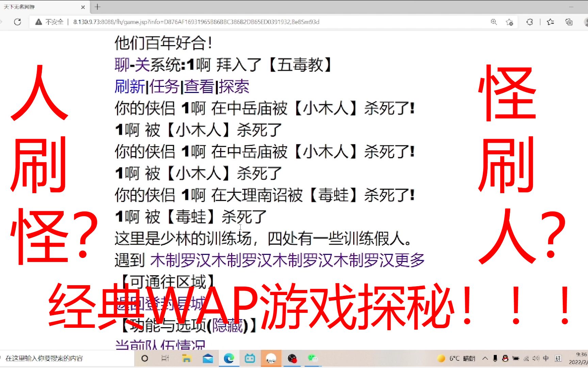Open the Bilibili app on taskbar

tap(250, 358)
